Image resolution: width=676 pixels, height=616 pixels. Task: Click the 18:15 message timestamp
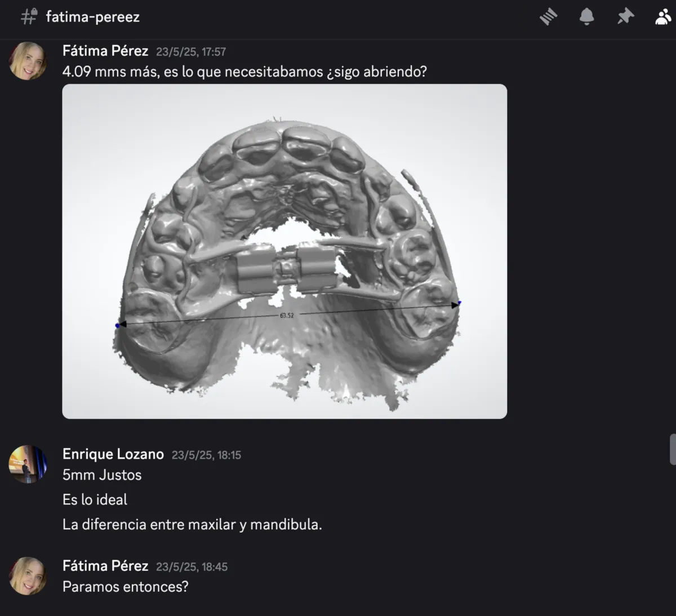pos(206,455)
